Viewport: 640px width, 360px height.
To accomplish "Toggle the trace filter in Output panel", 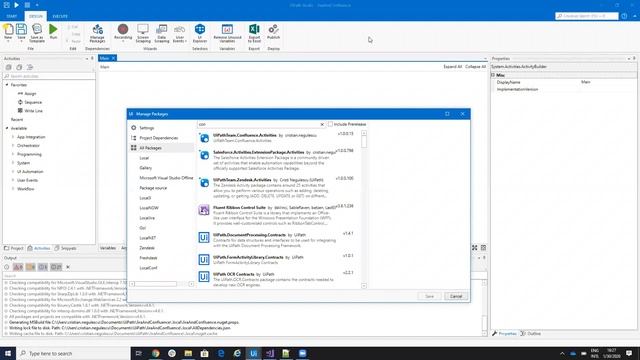I will (x=56, y=267).
